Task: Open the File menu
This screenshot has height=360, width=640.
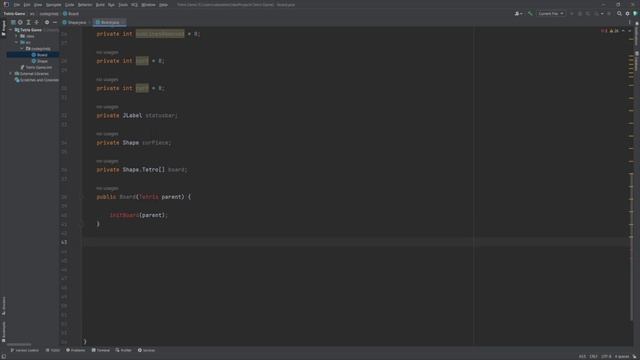Action: (17, 5)
